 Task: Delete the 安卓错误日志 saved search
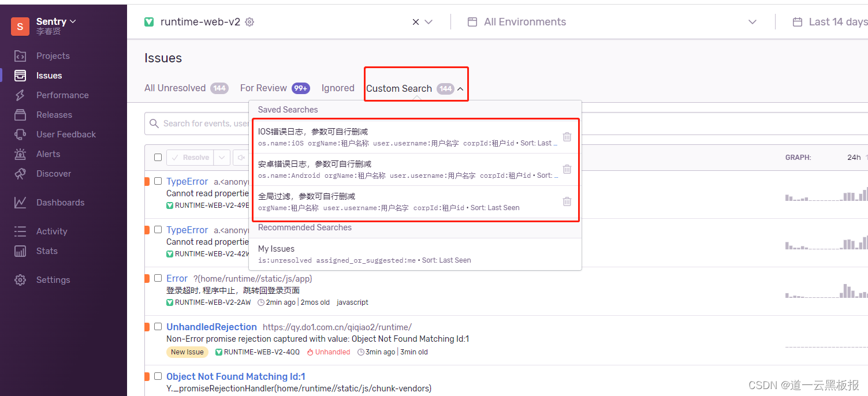[567, 169]
